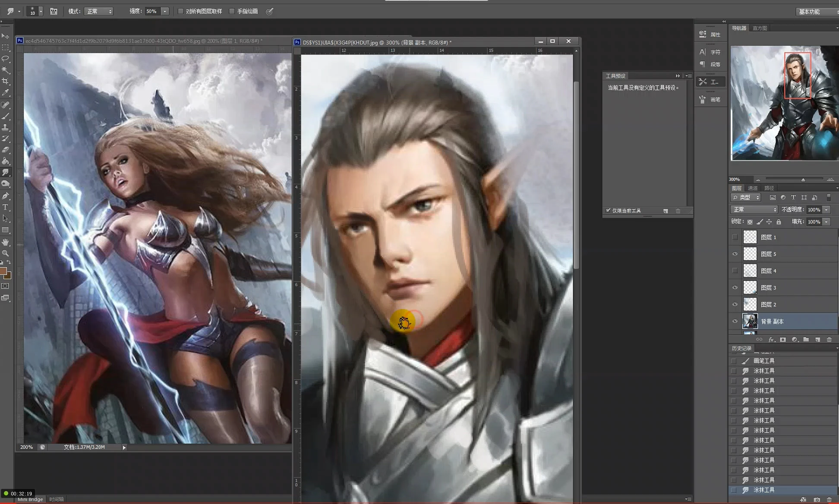Image resolution: width=839 pixels, height=504 pixels.
Task: Select the Path Selection arrow tool
Action: [x=6, y=218]
